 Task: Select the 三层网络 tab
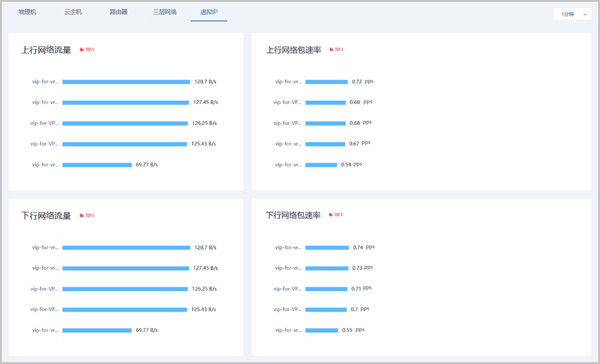tap(164, 12)
